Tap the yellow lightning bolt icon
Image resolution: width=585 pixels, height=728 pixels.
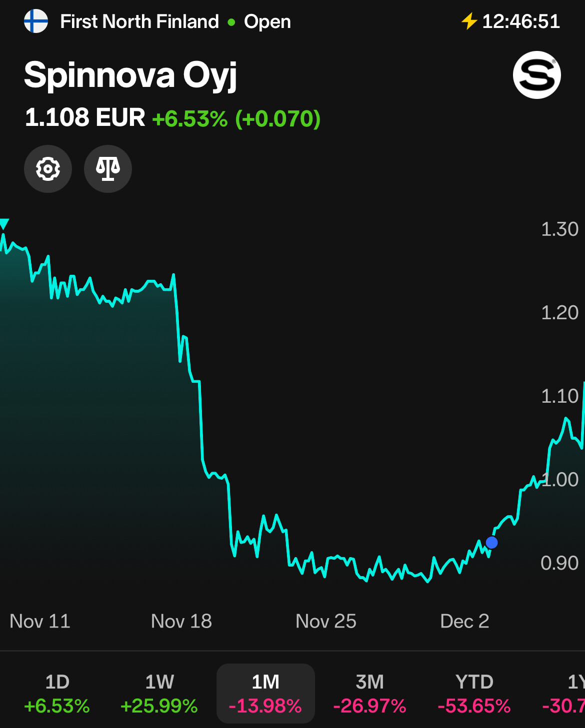pos(469,21)
